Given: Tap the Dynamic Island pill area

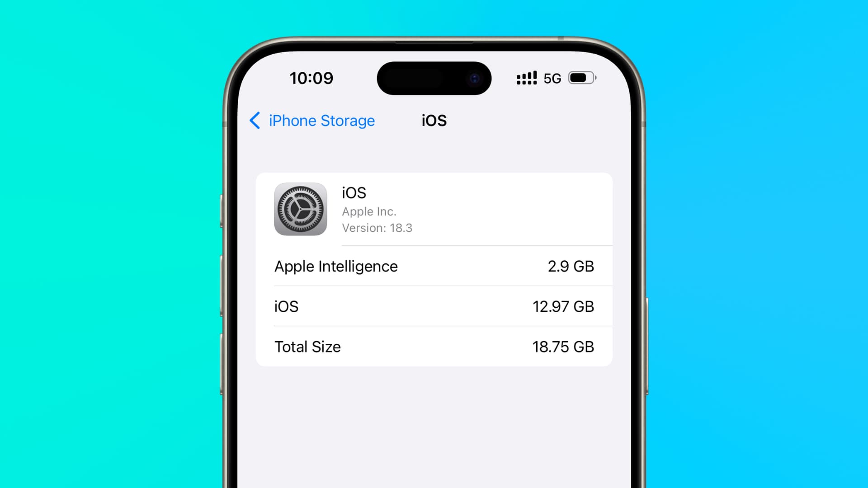Looking at the screenshot, I should click(434, 77).
